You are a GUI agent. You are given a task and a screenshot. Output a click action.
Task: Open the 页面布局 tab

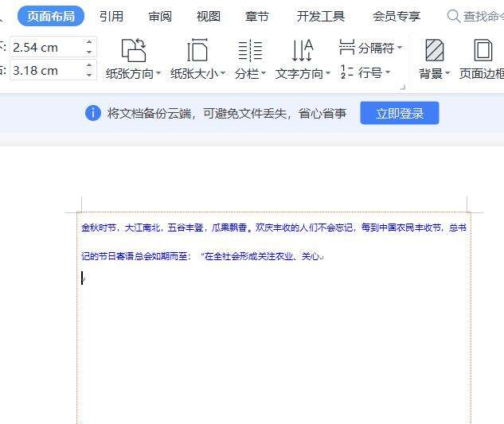51,16
